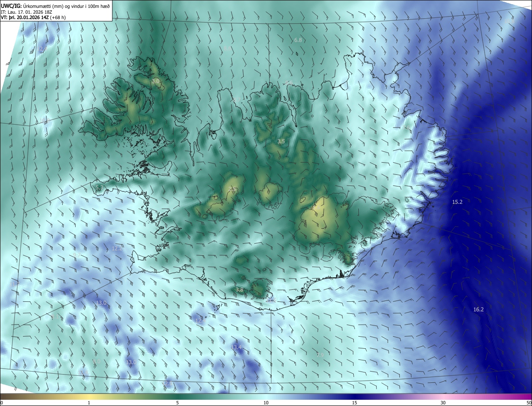Click the 5.3 value label west of Iceland

coord(99,187)
